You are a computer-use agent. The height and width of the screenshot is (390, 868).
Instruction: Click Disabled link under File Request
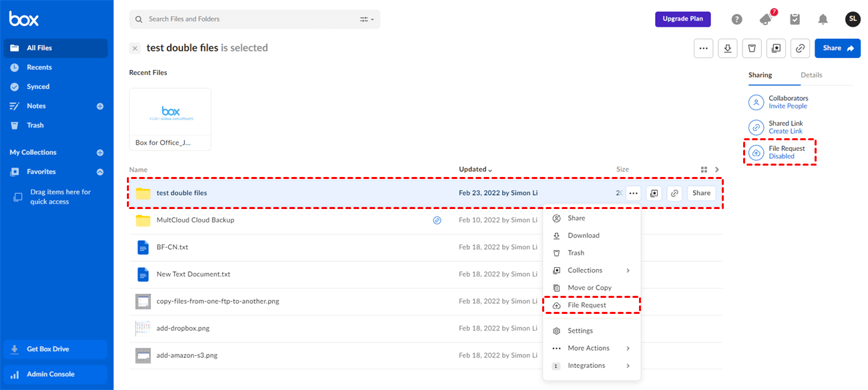[x=781, y=156]
